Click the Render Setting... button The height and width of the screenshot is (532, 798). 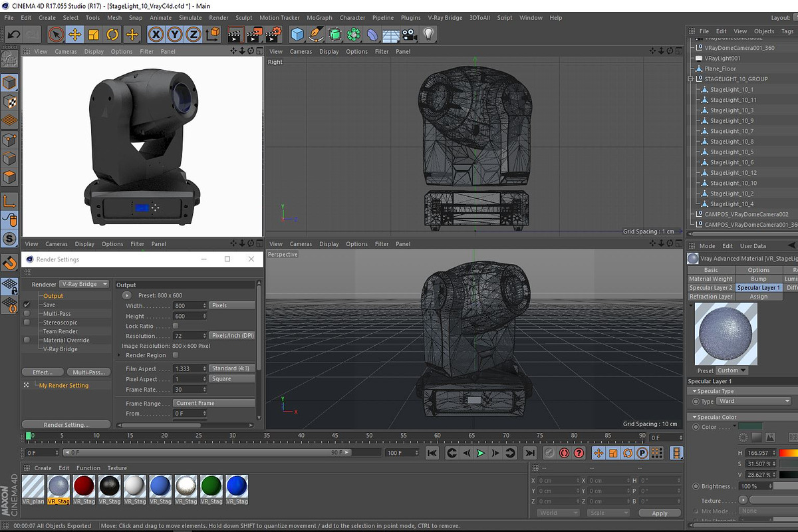click(x=66, y=425)
